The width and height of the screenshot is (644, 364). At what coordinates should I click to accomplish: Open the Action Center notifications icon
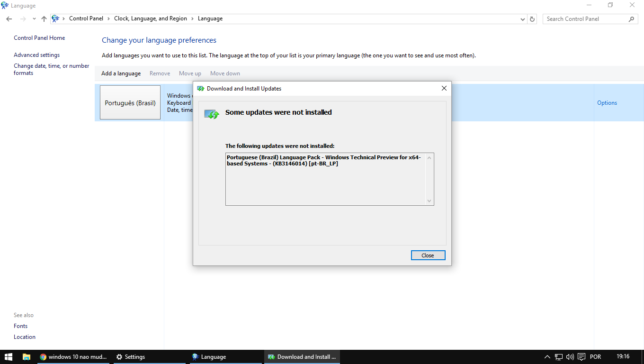tap(581, 357)
